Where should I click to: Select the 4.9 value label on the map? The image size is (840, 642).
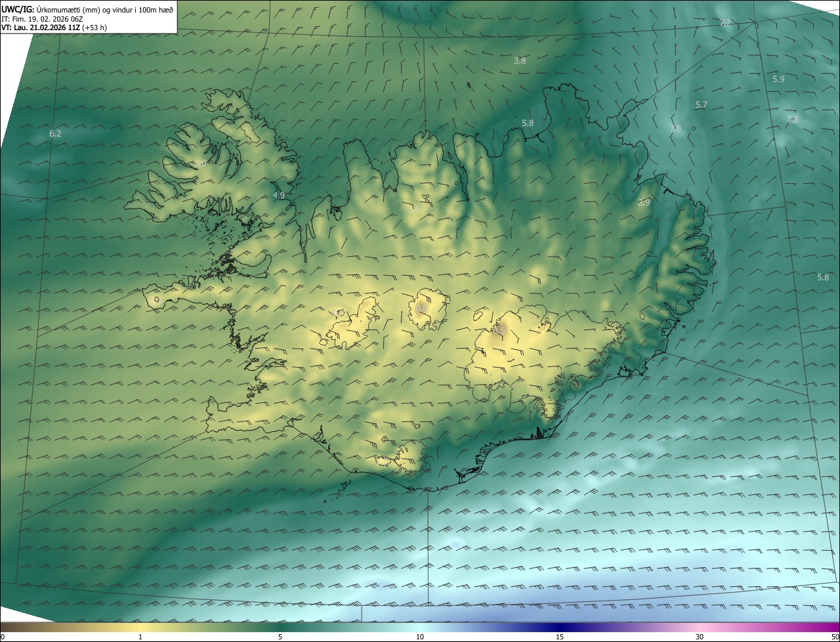(x=279, y=196)
